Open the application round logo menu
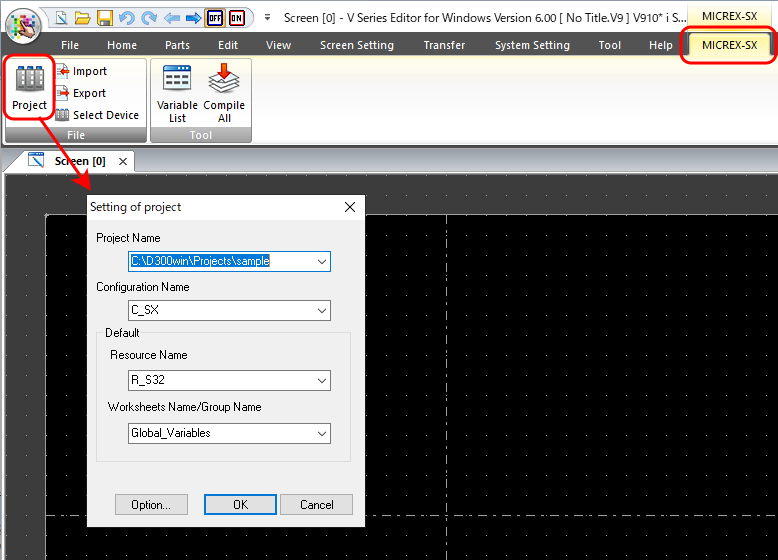Screen dimensions: 778x560 pos(23,24)
